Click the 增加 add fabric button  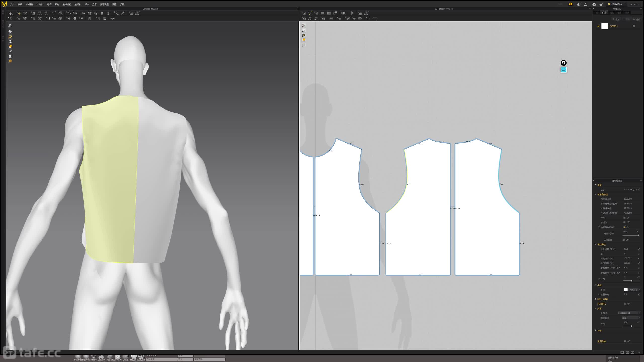(616, 19)
